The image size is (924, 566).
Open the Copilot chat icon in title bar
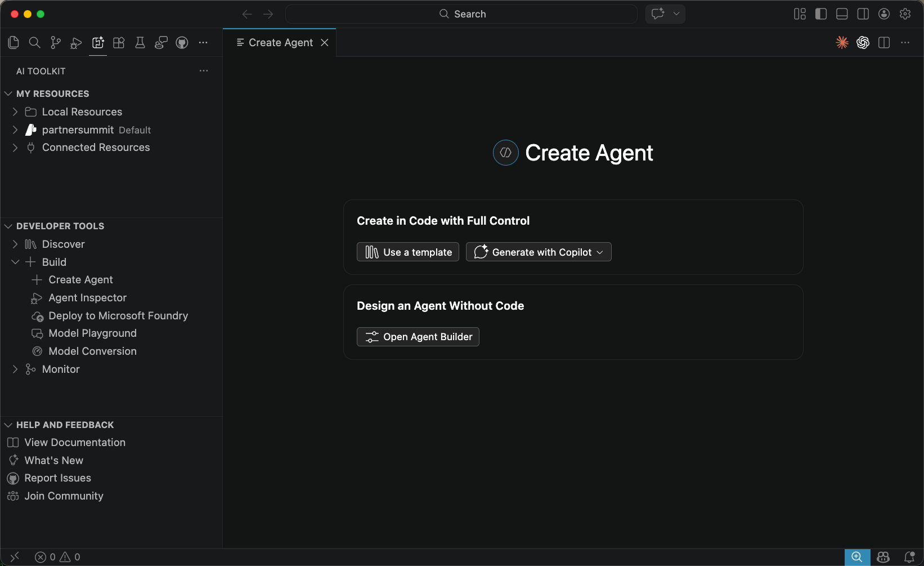(658, 14)
